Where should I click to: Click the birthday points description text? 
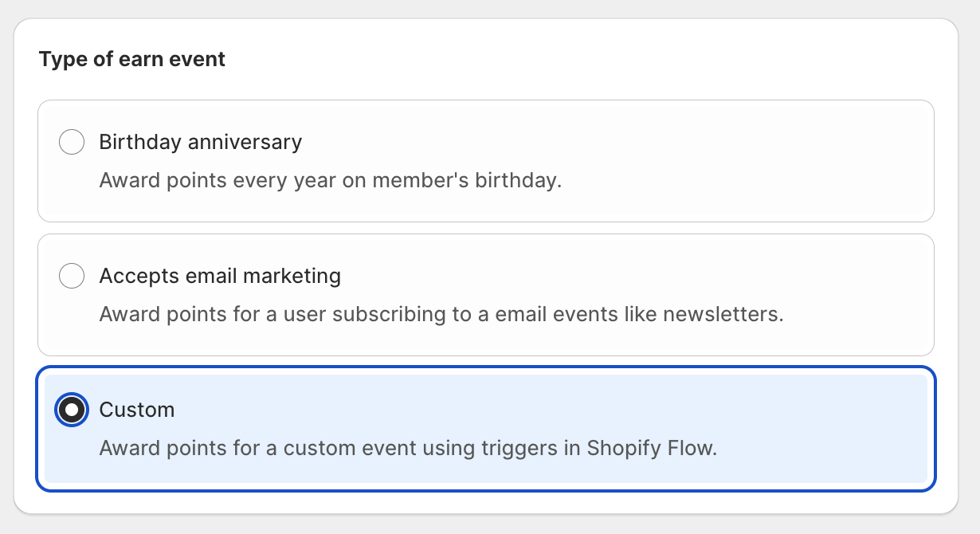tap(331, 180)
